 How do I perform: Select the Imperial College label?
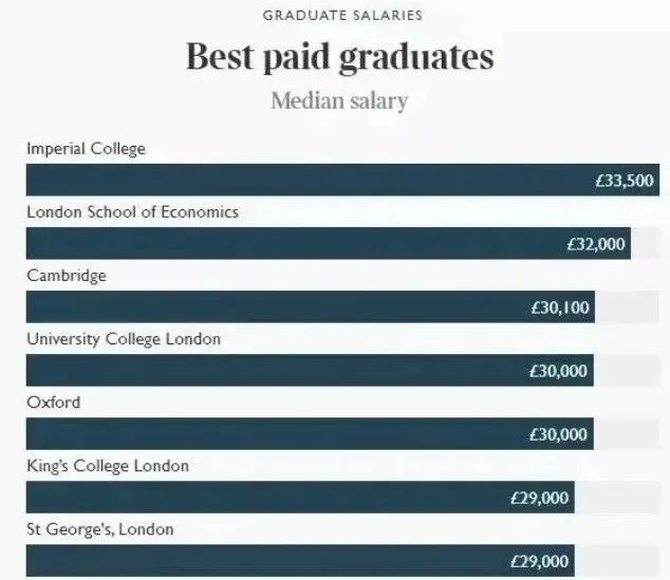click(86, 149)
